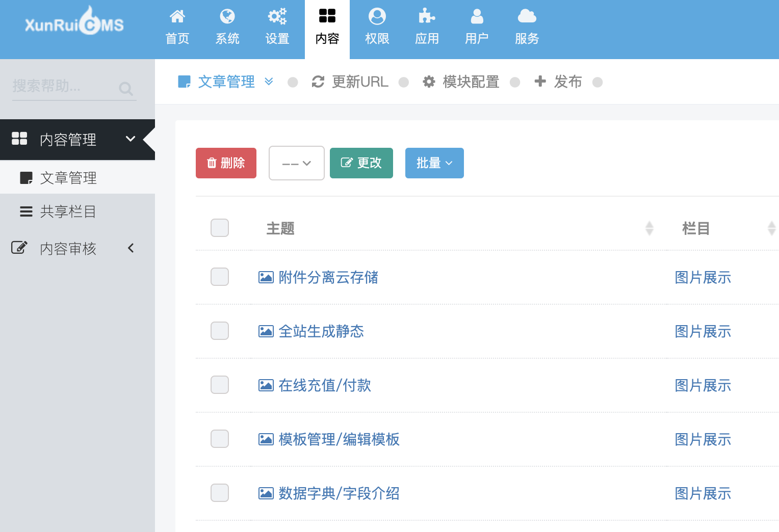Click the search help magnifier icon
This screenshot has height=532, width=779.
pos(126,89)
